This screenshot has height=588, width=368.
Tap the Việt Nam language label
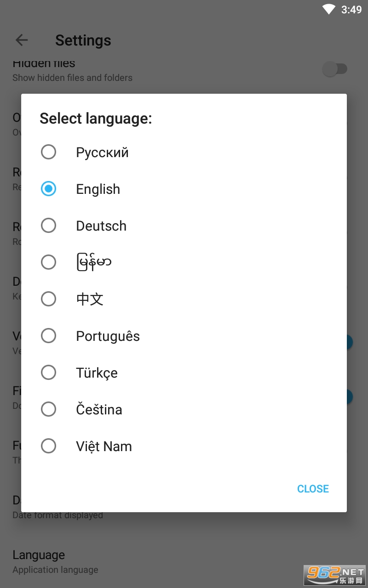(x=104, y=447)
